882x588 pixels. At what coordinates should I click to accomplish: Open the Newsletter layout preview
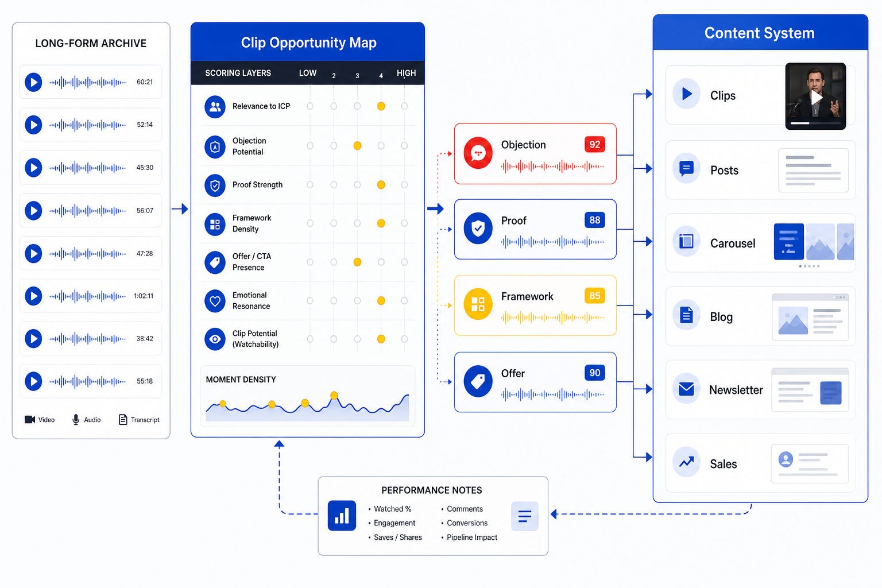[x=810, y=389]
